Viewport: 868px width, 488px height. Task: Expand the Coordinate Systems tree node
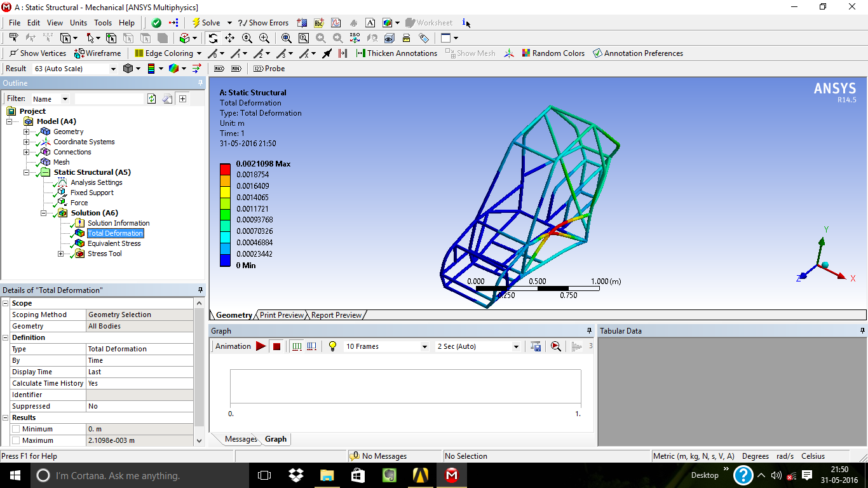26,142
